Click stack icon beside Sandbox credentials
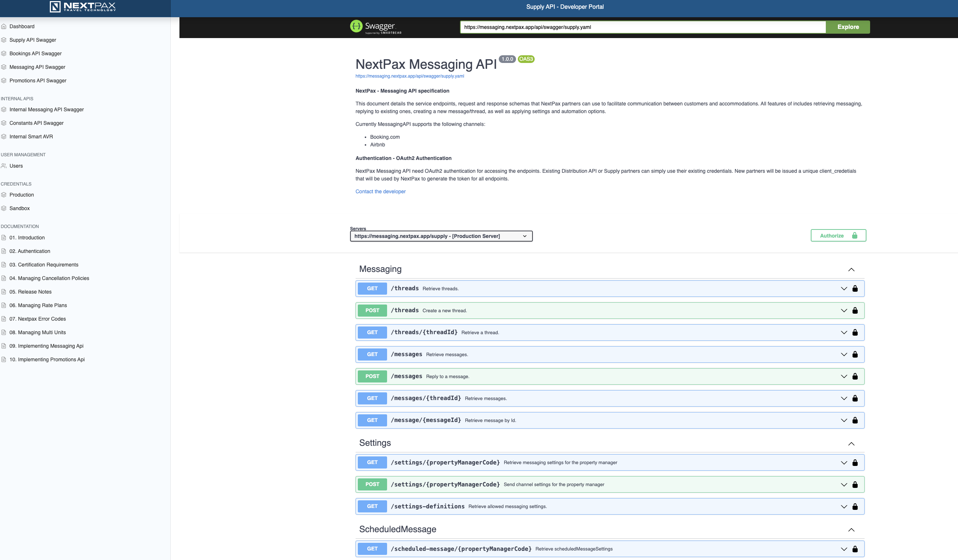 [x=4, y=208]
